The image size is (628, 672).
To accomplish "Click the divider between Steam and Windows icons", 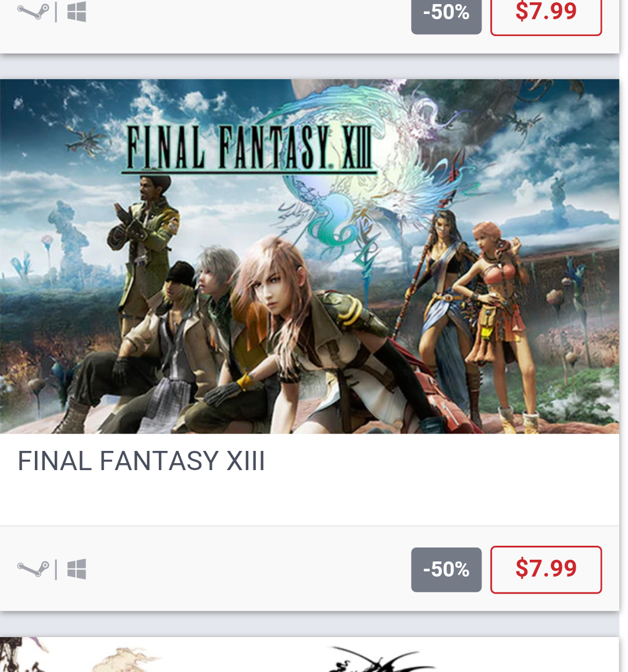I will tap(56, 569).
